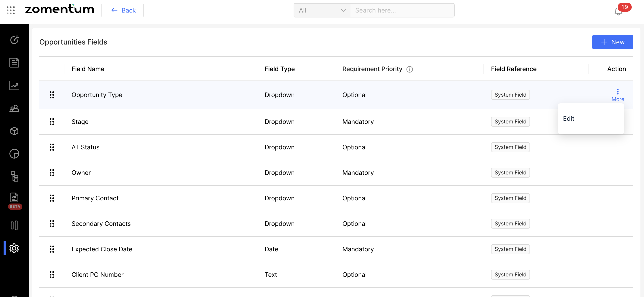The image size is (644, 297).
Task: Open the products box sidebar icon
Action: pyautogui.click(x=14, y=131)
